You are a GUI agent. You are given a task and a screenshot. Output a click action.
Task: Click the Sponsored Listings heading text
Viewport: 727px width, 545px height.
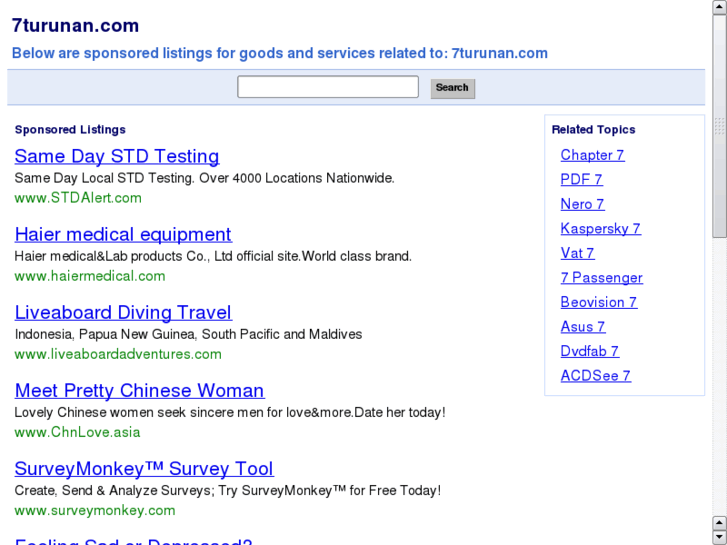[70, 130]
